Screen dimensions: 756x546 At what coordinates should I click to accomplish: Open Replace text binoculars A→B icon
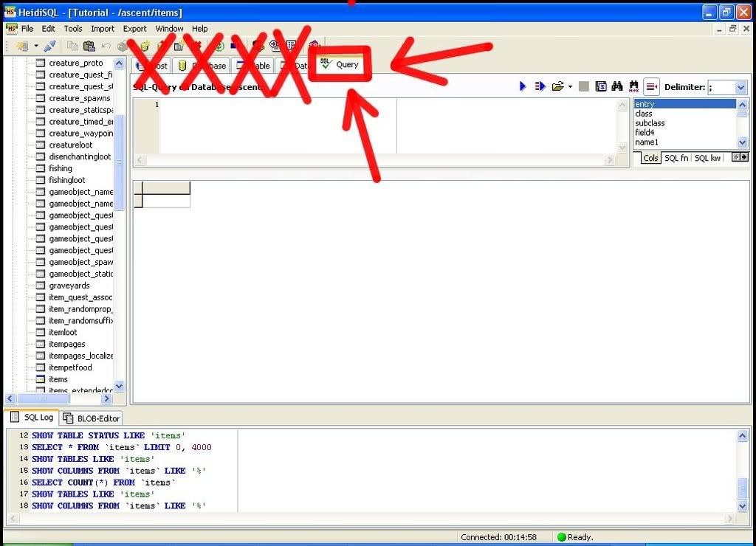(633, 87)
